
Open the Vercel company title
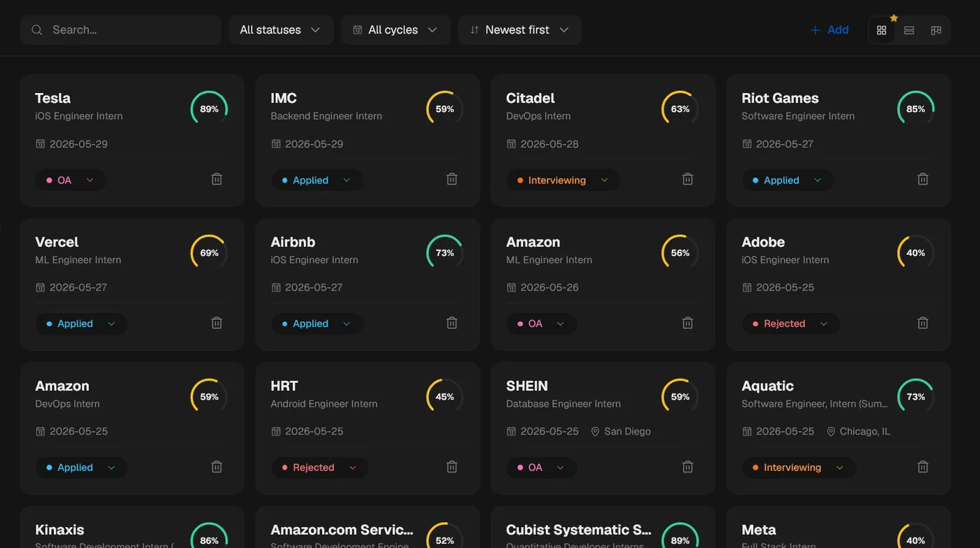coord(57,242)
